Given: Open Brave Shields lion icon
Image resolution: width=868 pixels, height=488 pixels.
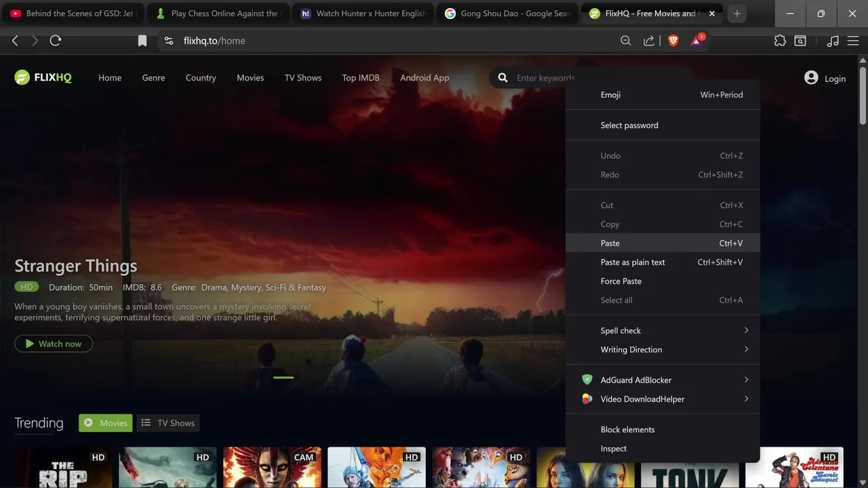Looking at the screenshot, I should pyautogui.click(x=673, y=41).
